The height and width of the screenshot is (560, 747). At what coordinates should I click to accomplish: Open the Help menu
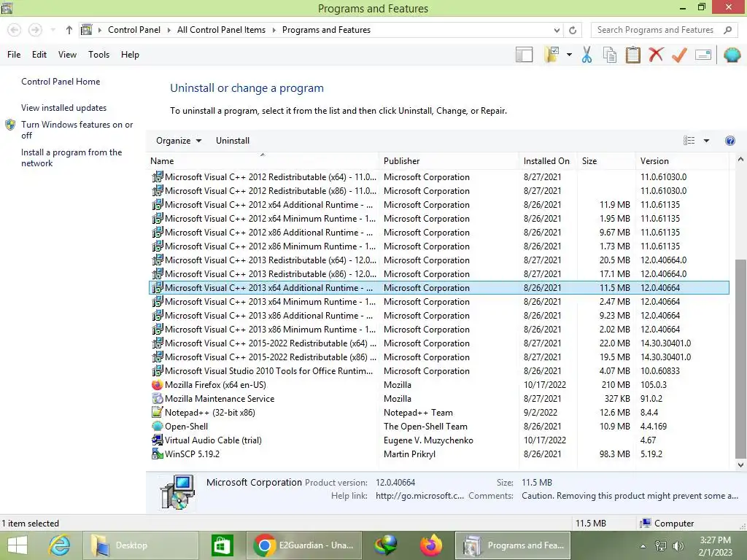130,55
